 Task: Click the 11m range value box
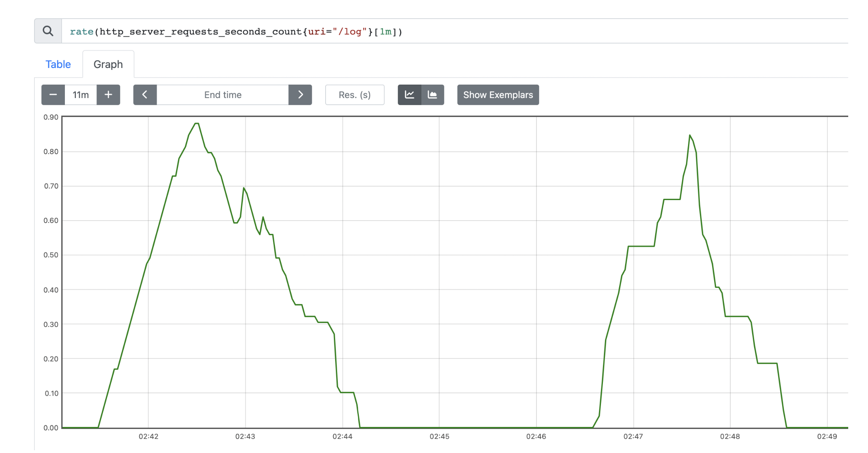point(81,95)
